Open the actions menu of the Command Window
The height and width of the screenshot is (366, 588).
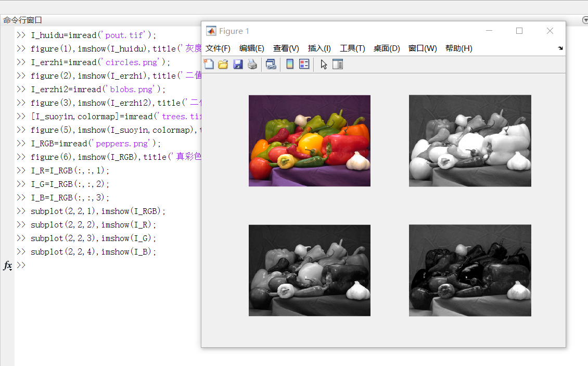(585, 20)
